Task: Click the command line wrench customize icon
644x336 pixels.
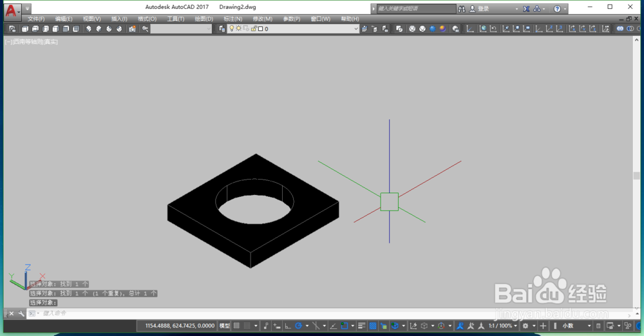Action: [x=21, y=313]
